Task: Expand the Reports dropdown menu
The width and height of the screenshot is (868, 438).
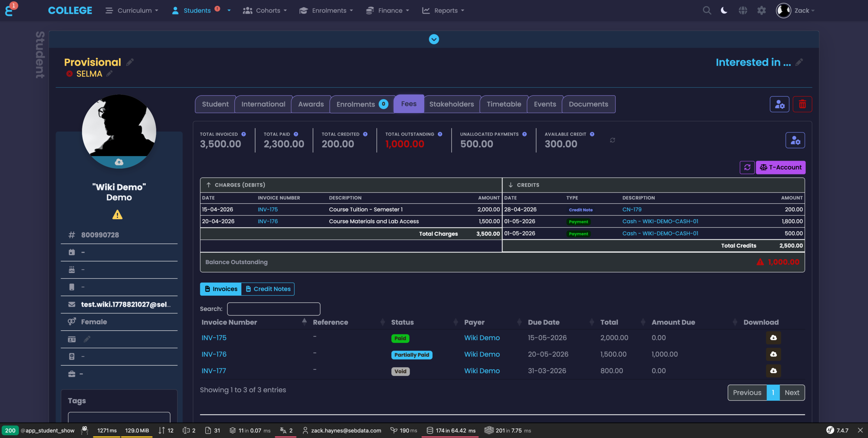Action: pyautogui.click(x=443, y=11)
